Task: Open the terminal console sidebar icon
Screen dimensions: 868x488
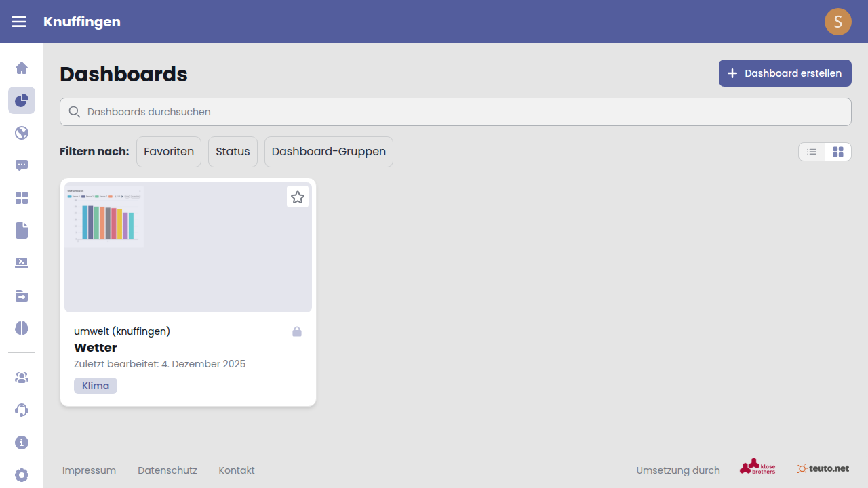Action: [x=22, y=263]
